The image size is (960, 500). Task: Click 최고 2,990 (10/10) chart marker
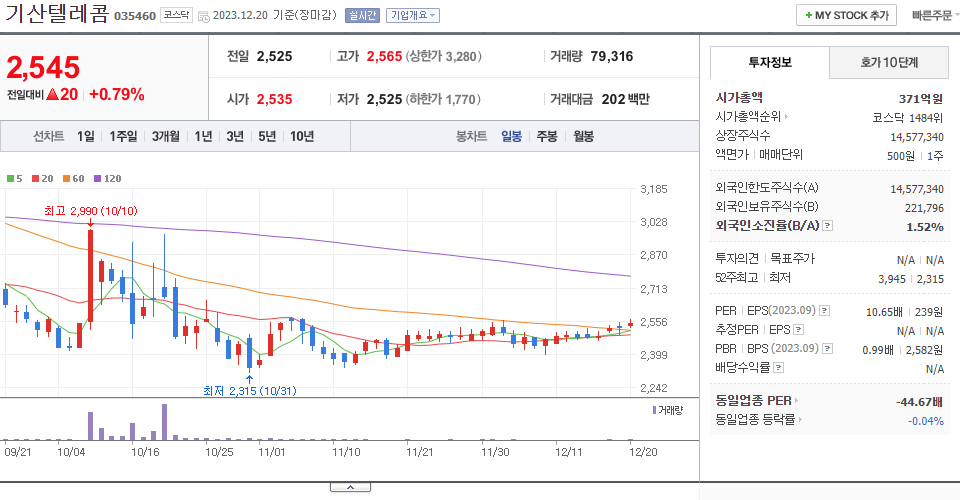point(91,211)
